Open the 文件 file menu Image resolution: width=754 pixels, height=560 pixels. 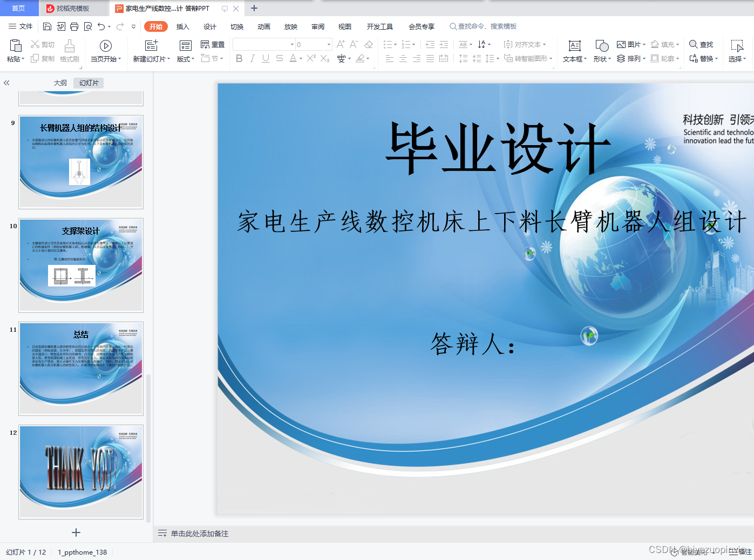[x=21, y=26]
